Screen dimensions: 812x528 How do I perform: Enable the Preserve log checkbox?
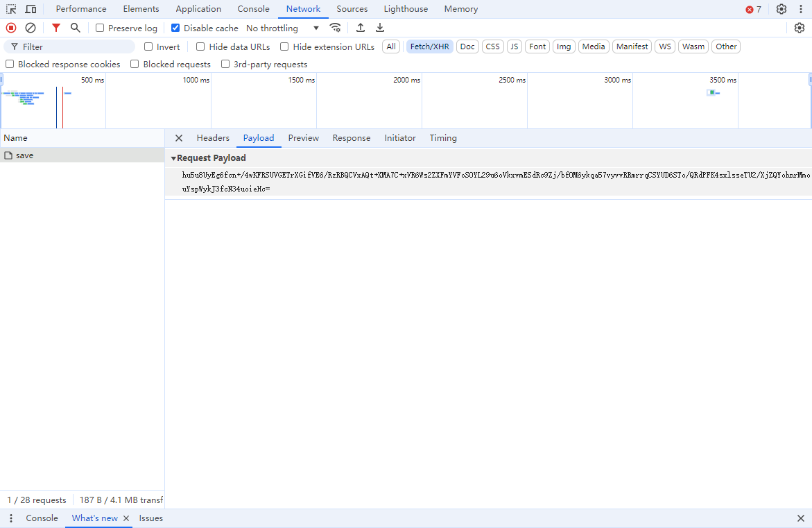[x=100, y=28]
